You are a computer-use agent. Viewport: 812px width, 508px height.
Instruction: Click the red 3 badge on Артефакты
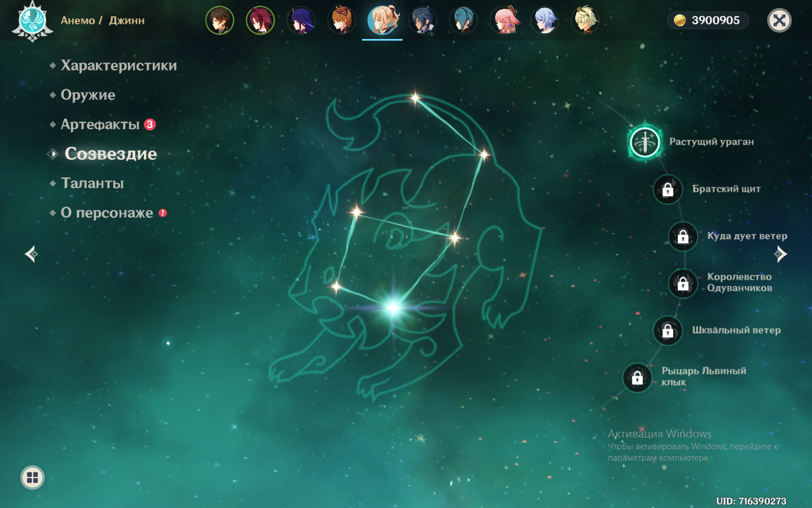tap(150, 124)
